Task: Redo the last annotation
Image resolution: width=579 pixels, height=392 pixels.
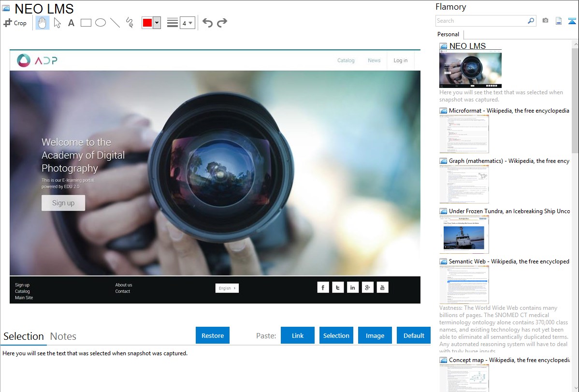Action: coord(222,23)
